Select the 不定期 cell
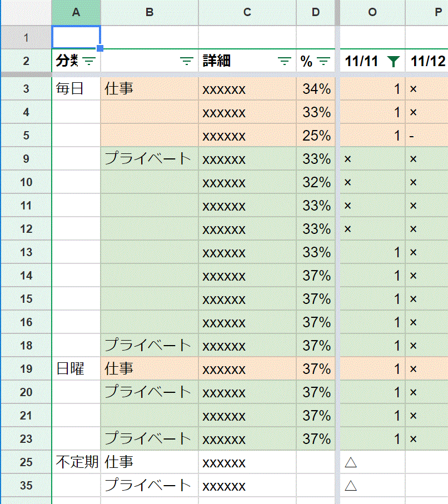Viewport: 448px width, 504px height. [76, 462]
